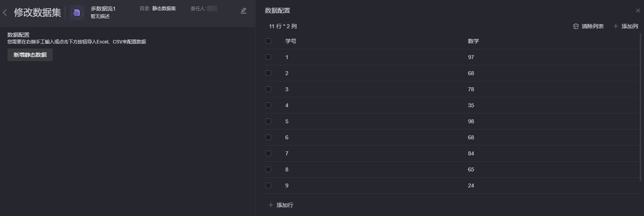Tick the select-all header checkbox

coord(268,41)
